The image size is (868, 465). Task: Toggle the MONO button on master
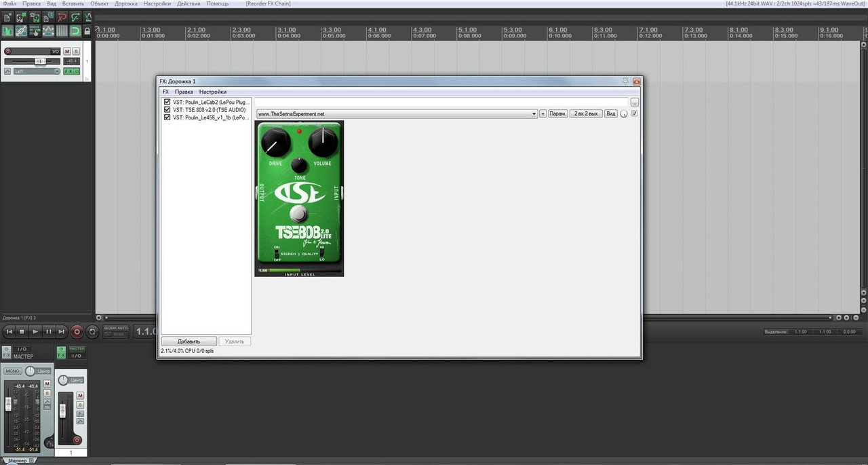point(13,371)
